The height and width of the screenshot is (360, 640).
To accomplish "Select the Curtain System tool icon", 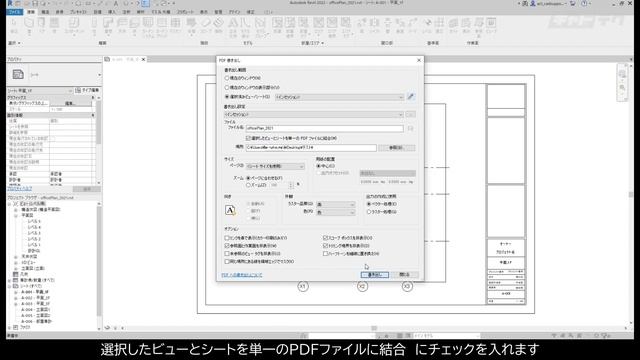I will point(148,23).
